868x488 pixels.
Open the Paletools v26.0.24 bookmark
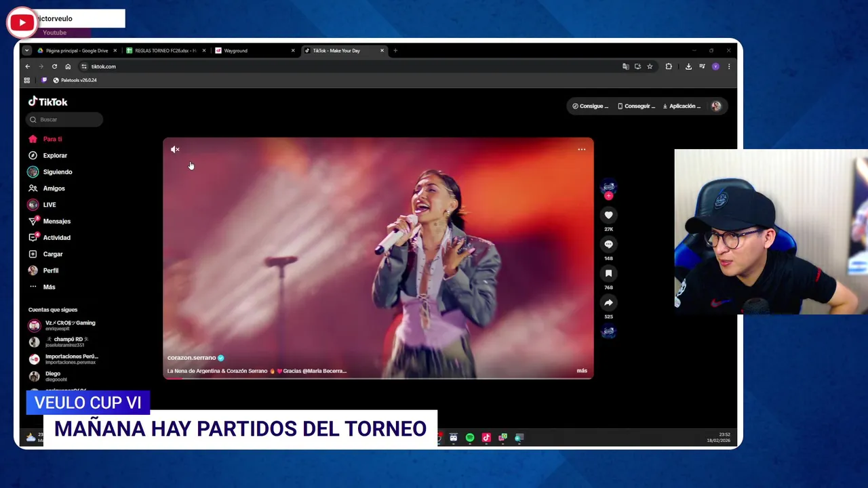click(x=75, y=80)
